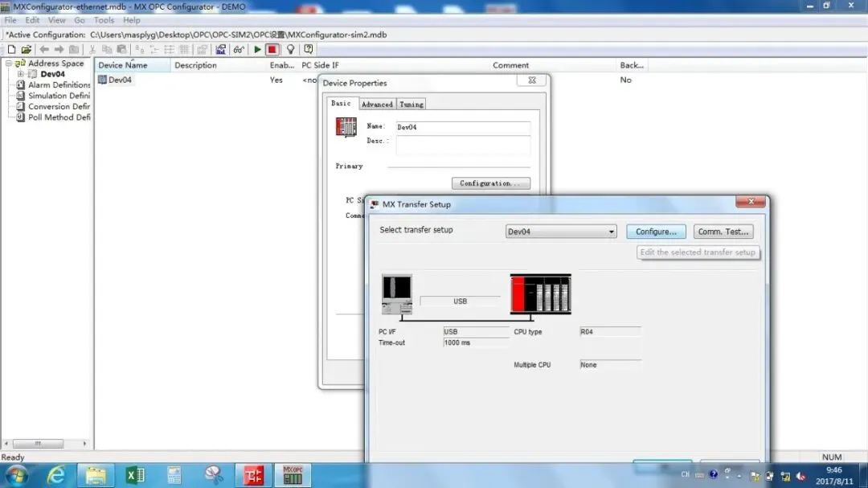Open the Help menu
This screenshot has width=868, height=488.
click(x=131, y=20)
